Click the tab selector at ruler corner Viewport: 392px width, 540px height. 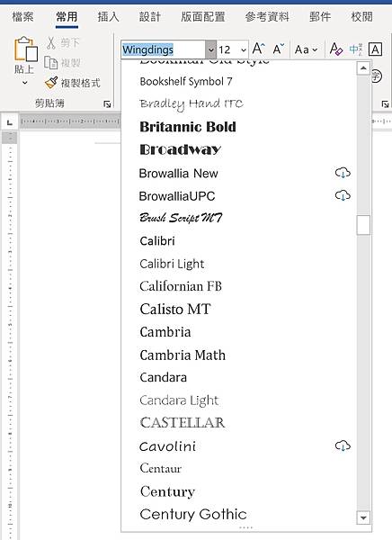pyautogui.click(x=10, y=122)
